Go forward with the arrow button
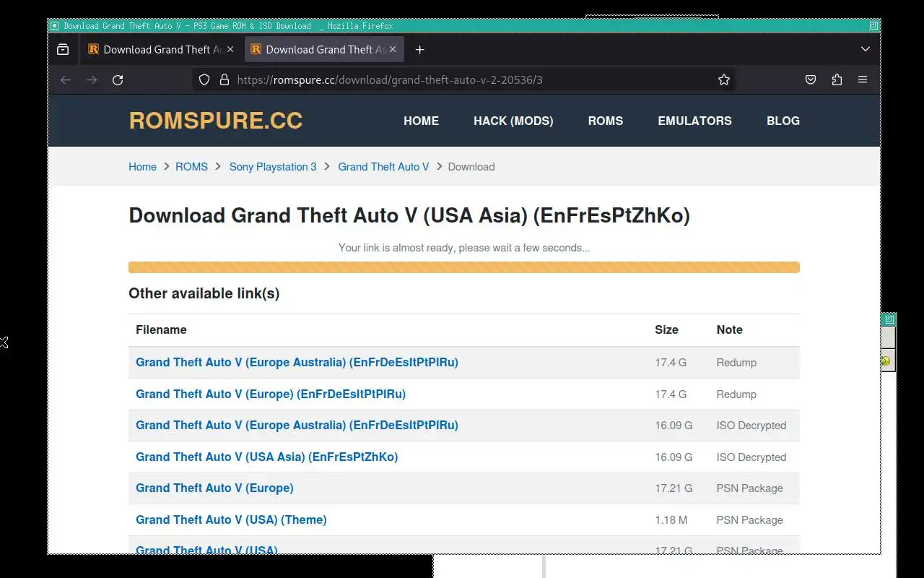This screenshot has width=924, height=578. click(x=92, y=80)
